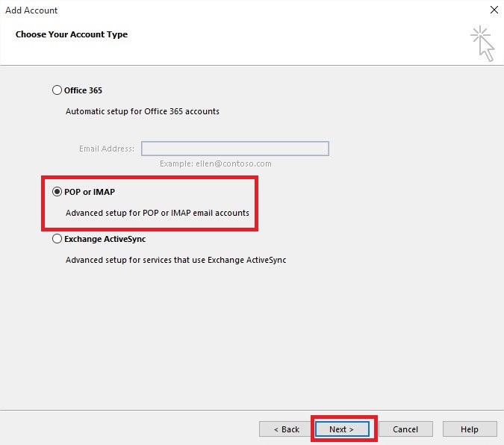Click Advanced setup for POP or IMAP description
The image size is (504, 445).
(x=158, y=213)
